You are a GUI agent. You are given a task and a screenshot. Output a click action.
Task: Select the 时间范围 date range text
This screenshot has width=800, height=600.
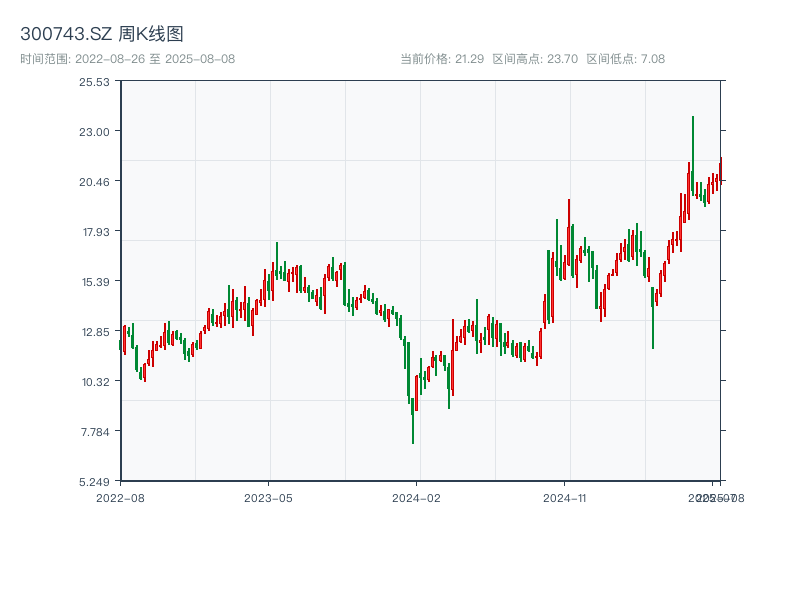pyautogui.click(x=128, y=59)
